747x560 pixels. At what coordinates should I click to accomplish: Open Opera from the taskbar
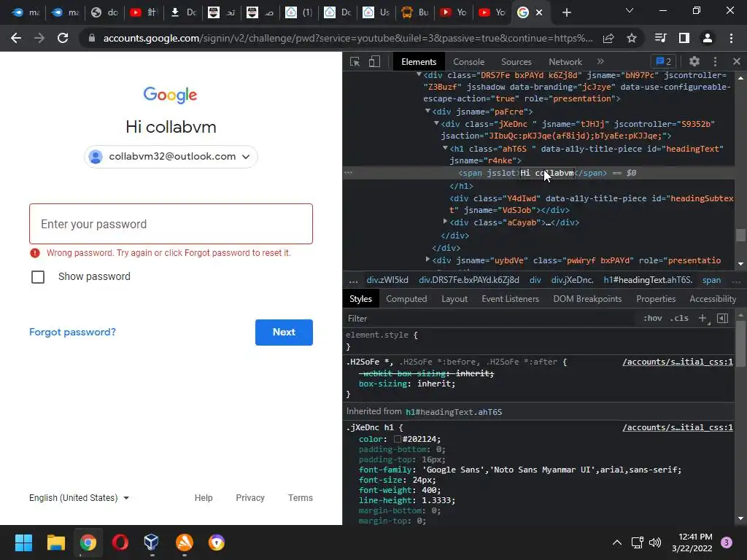[x=120, y=542]
